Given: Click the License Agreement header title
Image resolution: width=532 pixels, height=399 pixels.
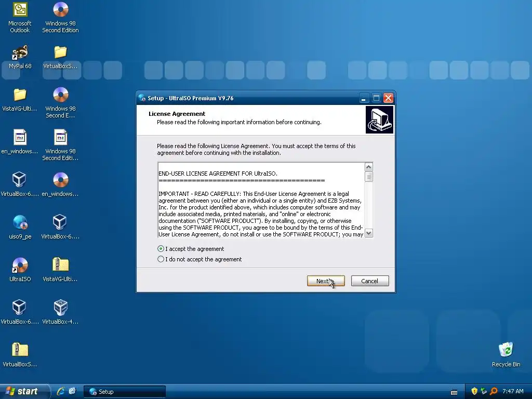Looking at the screenshot, I should (x=177, y=114).
